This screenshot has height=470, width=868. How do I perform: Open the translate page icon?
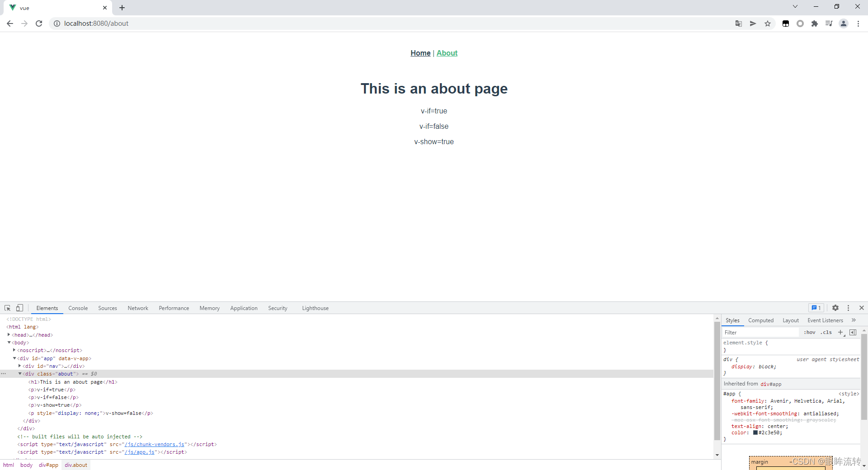[x=739, y=23]
